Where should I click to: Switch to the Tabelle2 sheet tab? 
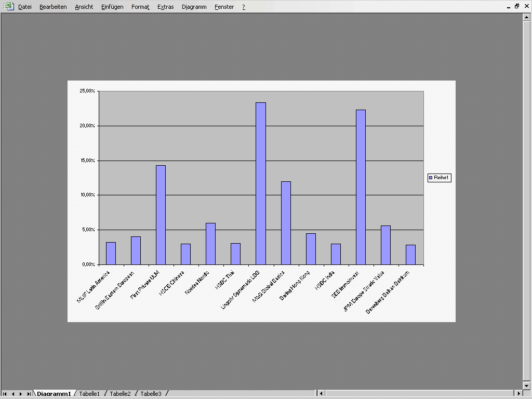tap(120, 394)
